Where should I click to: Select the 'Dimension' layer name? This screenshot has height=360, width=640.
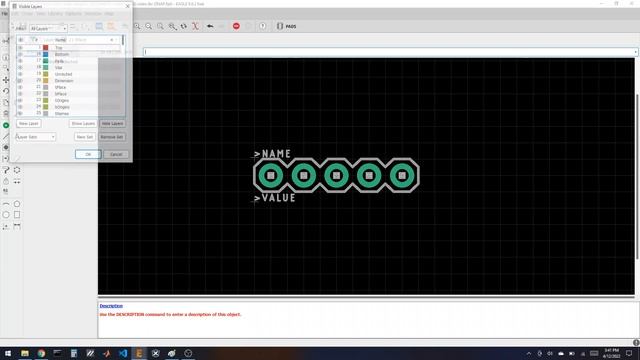click(64, 80)
